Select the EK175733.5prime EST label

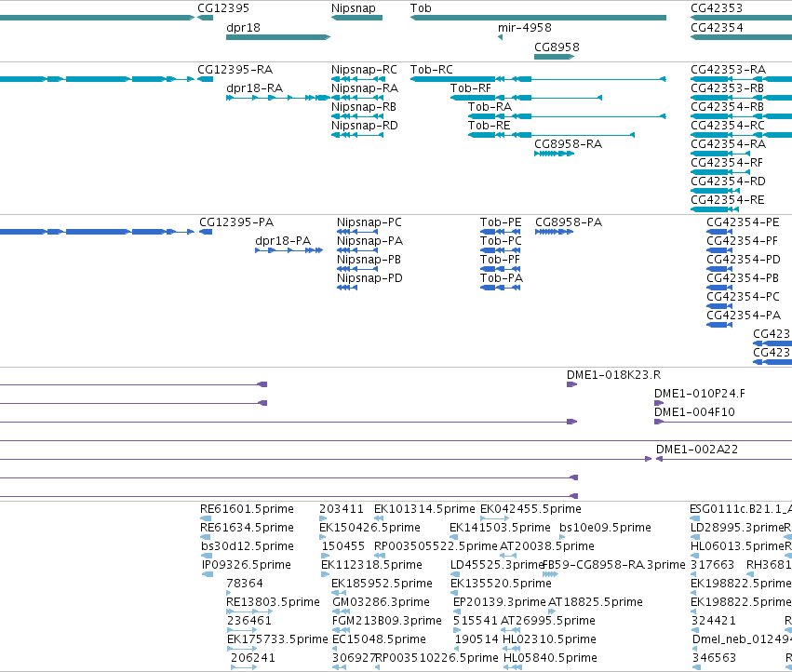[277, 639]
